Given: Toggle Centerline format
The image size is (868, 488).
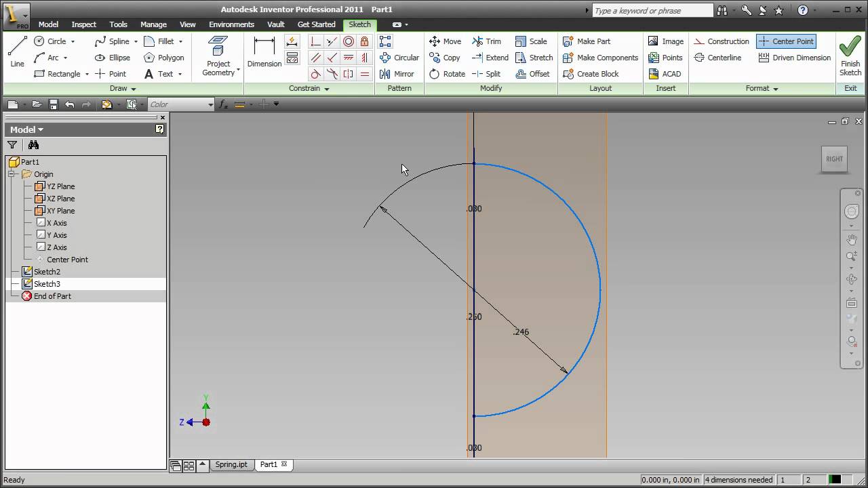Looking at the screenshot, I should 717,58.
